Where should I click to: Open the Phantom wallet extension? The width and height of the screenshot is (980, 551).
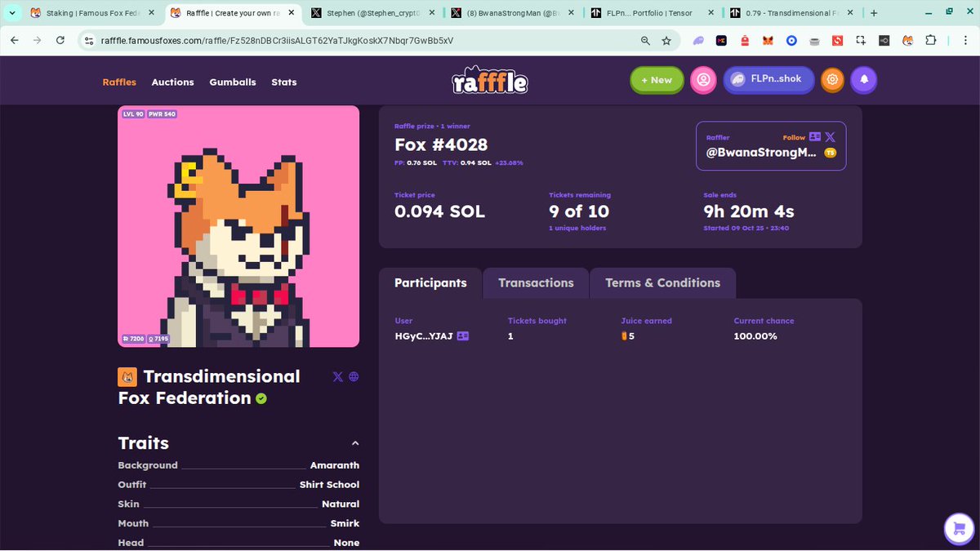point(698,40)
